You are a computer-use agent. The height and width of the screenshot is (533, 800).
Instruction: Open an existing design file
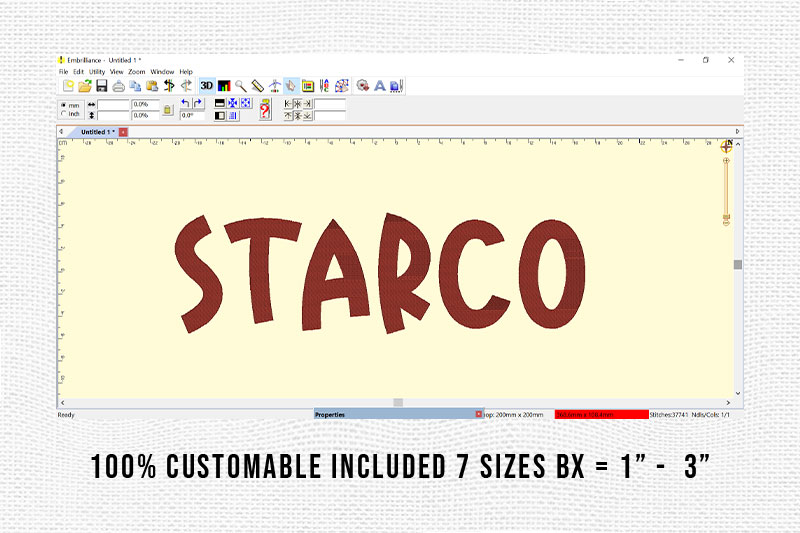coord(85,86)
